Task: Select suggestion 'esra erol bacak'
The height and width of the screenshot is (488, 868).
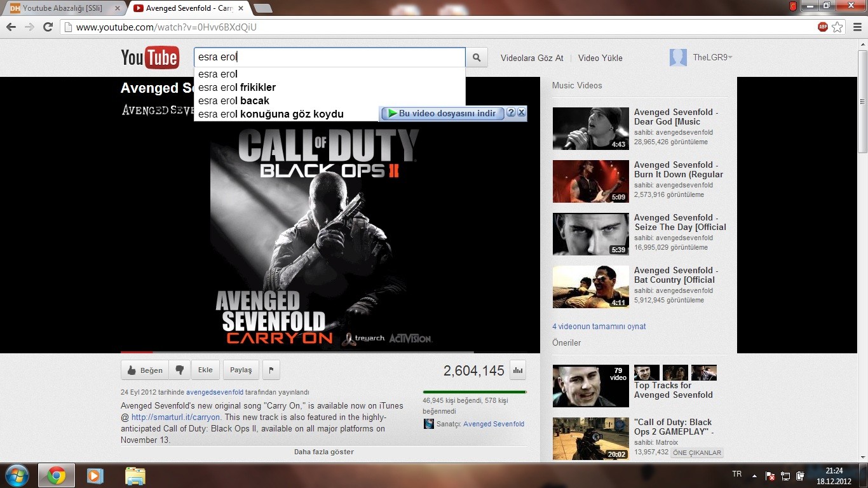Action: click(330, 100)
